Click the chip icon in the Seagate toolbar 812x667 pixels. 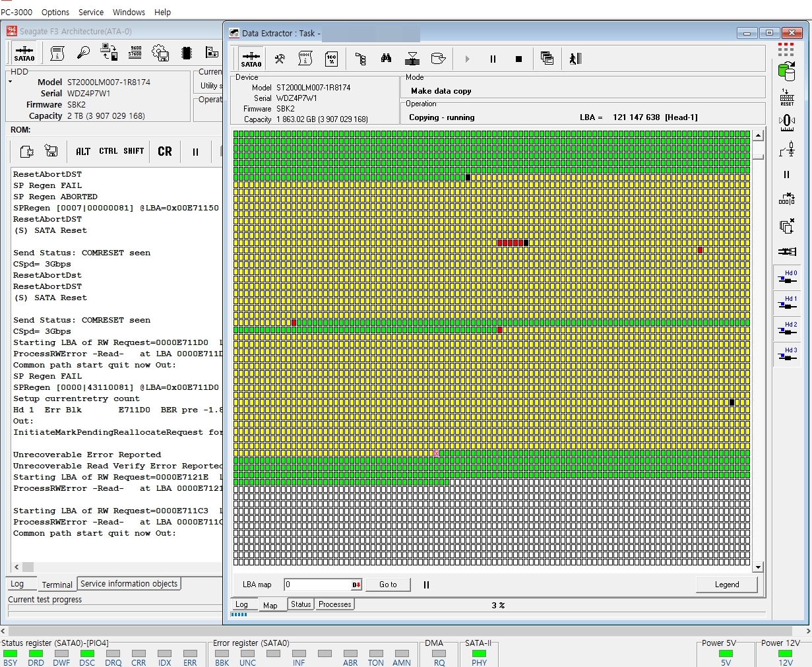187,53
